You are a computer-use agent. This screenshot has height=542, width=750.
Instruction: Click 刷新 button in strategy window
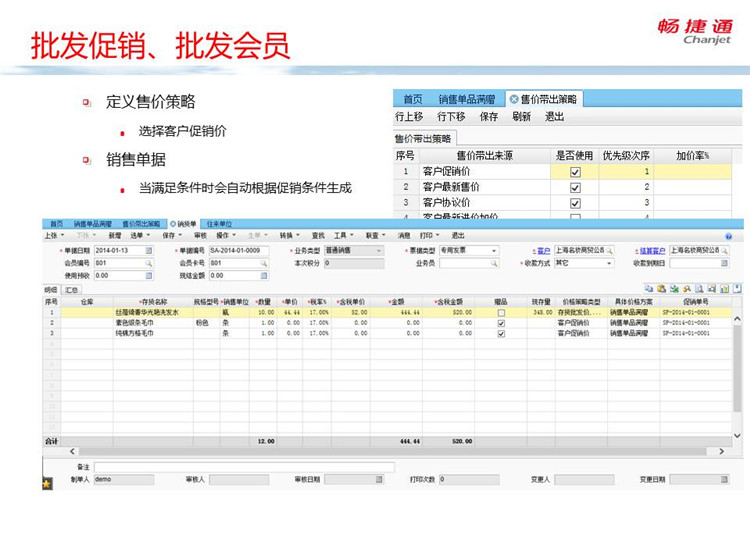tap(521, 117)
